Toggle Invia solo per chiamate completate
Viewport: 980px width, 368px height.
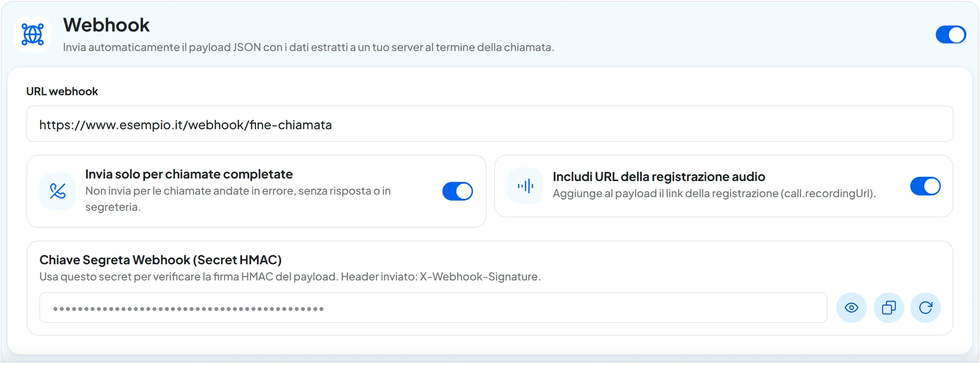(458, 191)
